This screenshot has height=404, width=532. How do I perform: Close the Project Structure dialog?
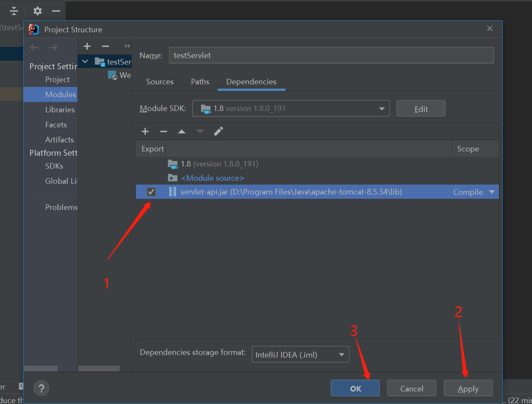(x=490, y=29)
